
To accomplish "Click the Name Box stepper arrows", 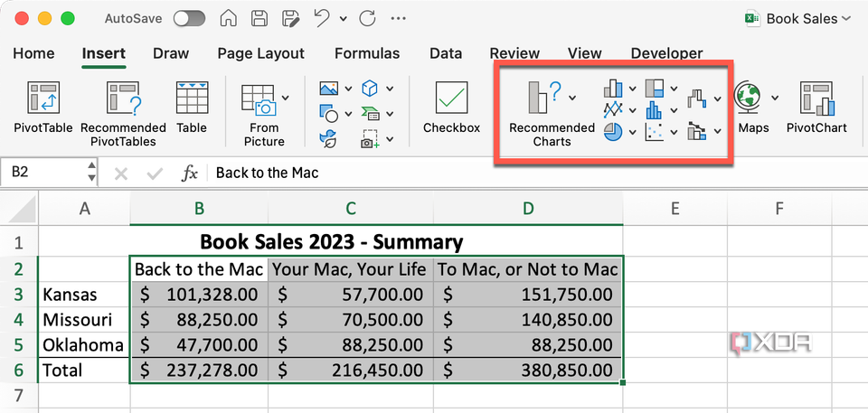I will [x=92, y=173].
